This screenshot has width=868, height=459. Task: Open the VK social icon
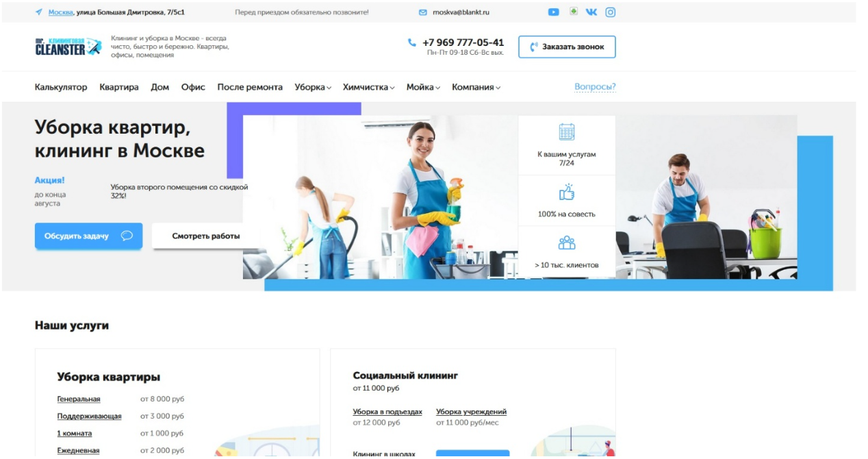pyautogui.click(x=591, y=12)
